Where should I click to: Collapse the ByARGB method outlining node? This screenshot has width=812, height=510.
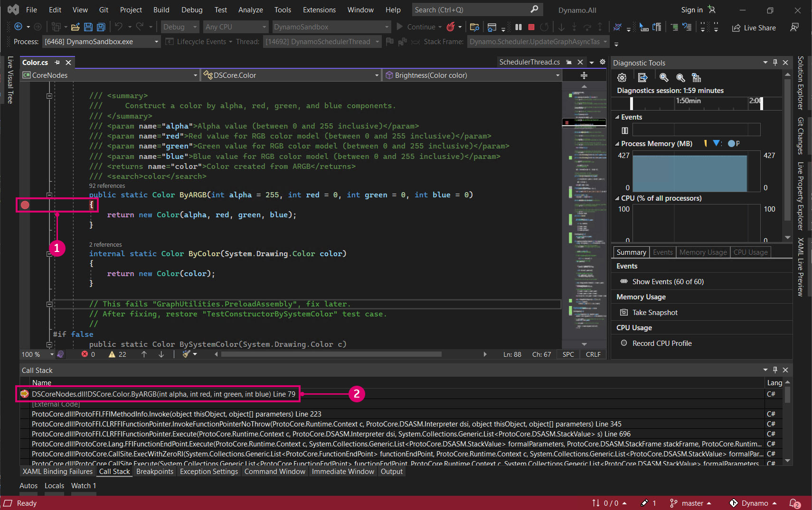(49, 195)
